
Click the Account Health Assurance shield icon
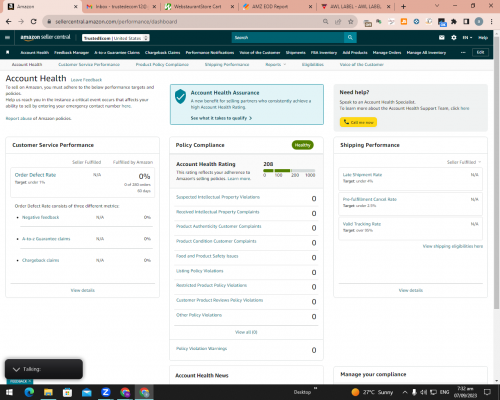click(180, 97)
